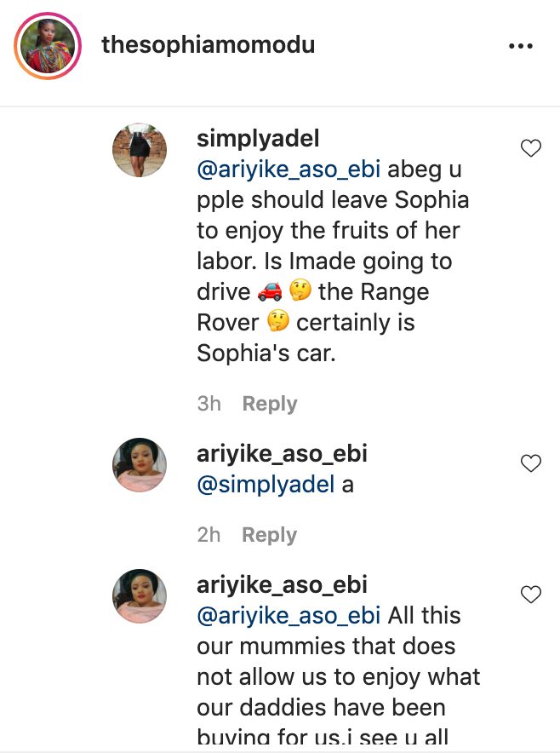The image size is (560, 753).
Task: Select the 3h timestamp of simplyadel's comment
Action: (209, 404)
